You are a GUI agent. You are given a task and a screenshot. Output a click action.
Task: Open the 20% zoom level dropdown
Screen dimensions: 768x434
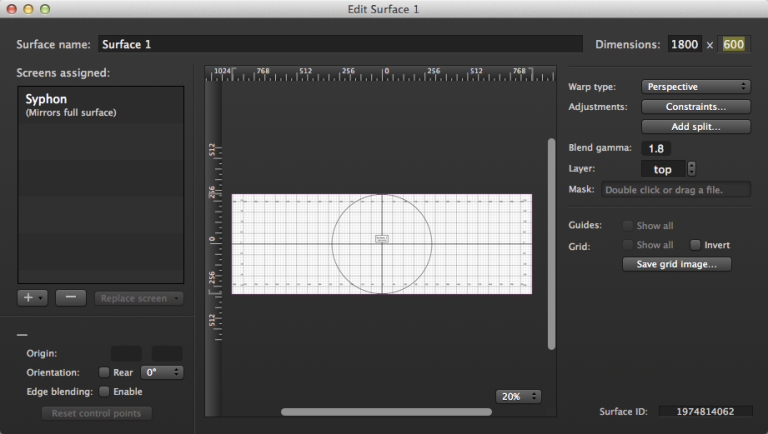pos(518,396)
